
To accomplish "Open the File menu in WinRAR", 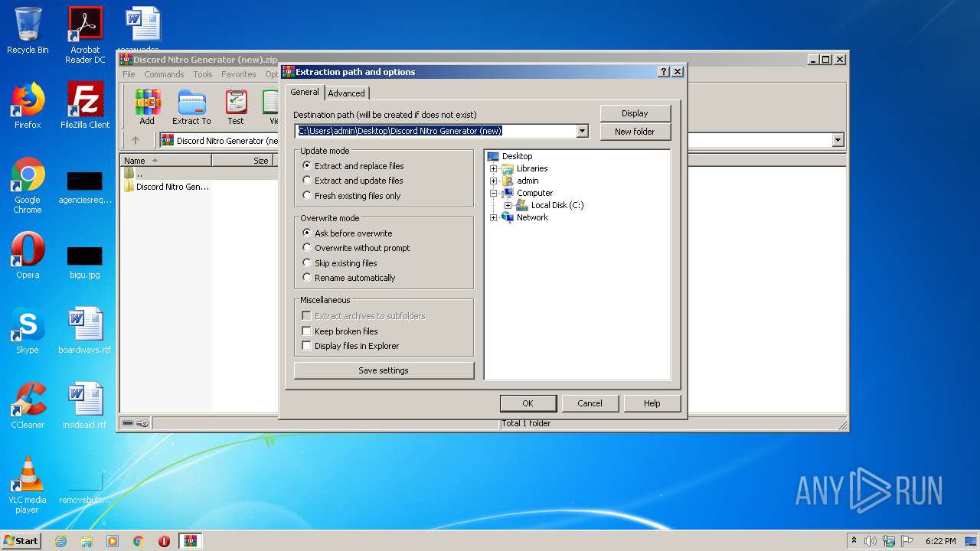I will pos(129,74).
